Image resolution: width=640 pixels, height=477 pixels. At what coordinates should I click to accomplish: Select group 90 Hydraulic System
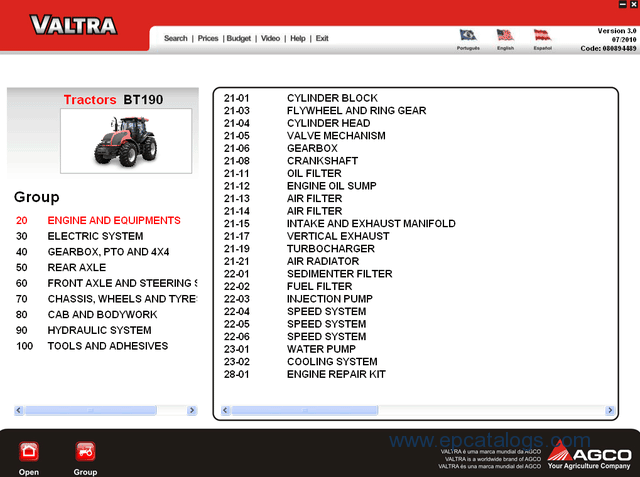(84, 330)
